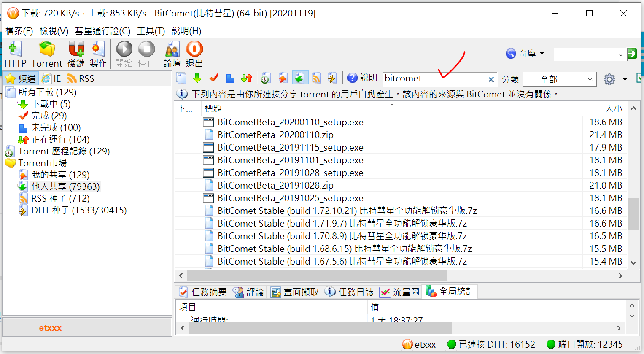Click the 說明 help icon
This screenshot has width=644, height=354.
coord(362,78)
